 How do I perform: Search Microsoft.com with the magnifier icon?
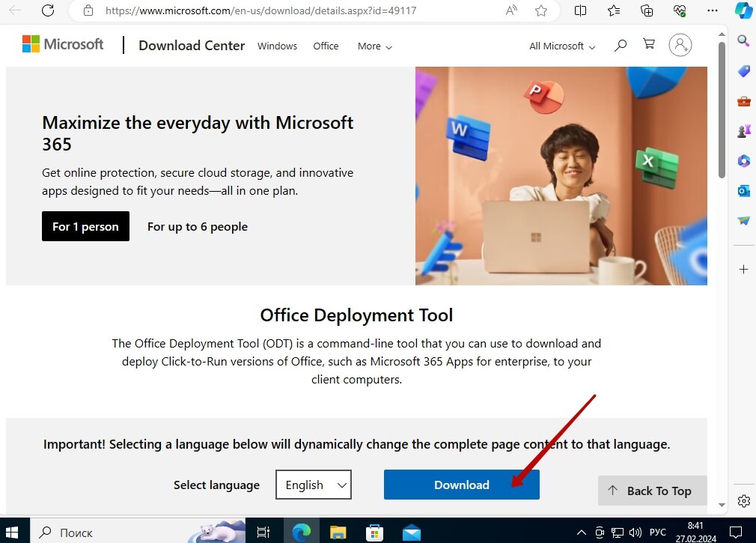pos(621,46)
